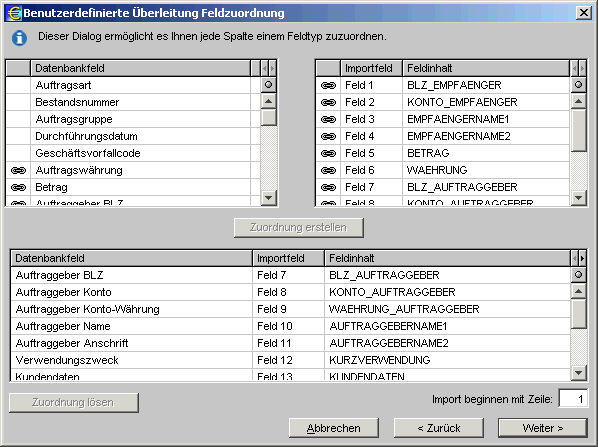The image size is (598, 447).
Task: Select the Auftragsart database field row
Action: pos(133,85)
